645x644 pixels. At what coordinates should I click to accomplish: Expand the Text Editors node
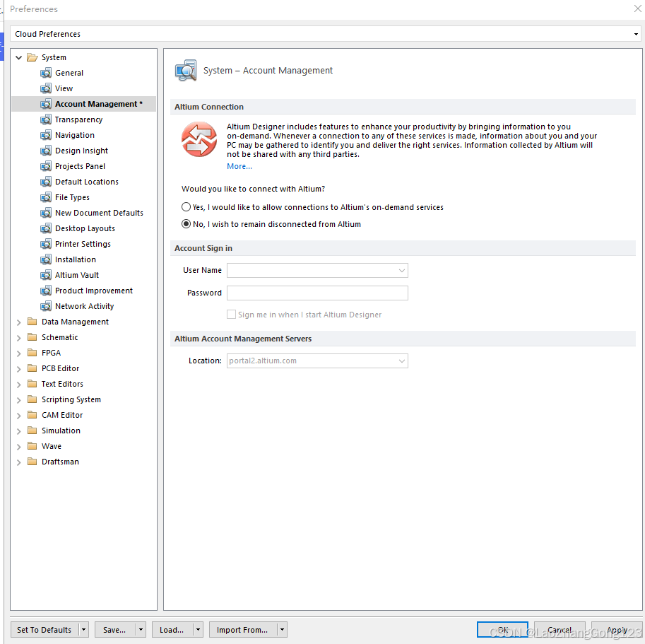tap(18, 385)
